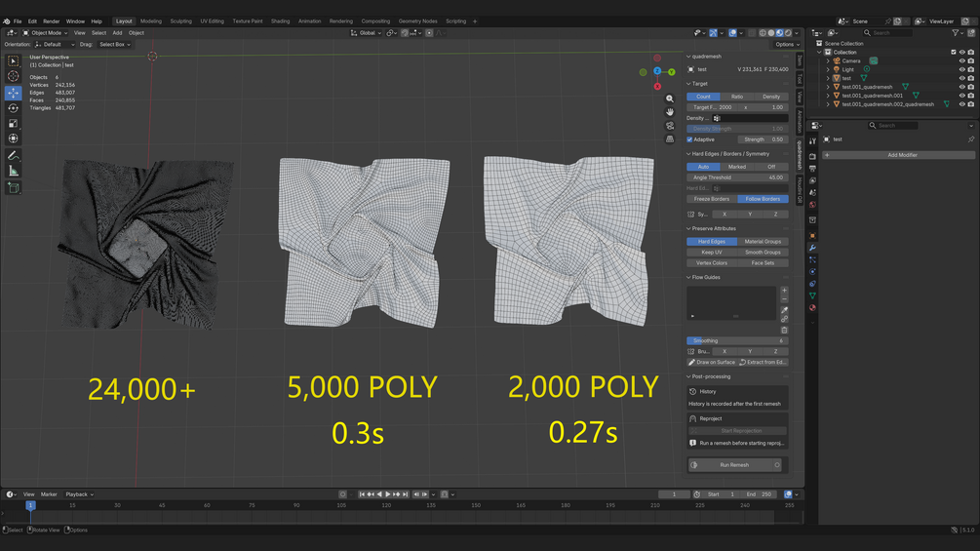Open the Material properties tab icon
This screenshot has height=551, width=980.
tap(812, 307)
